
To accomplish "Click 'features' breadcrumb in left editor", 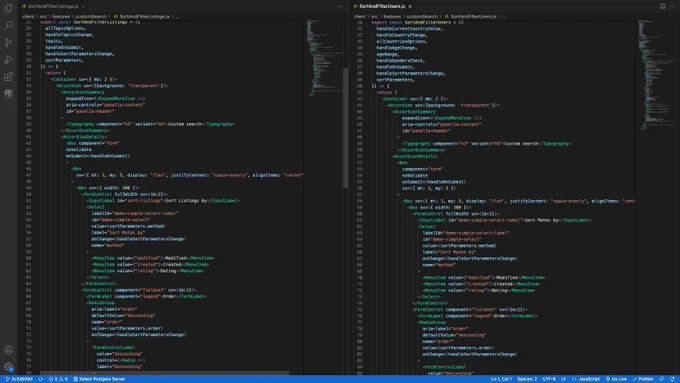I will pyautogui.click(x=61, y=16).
